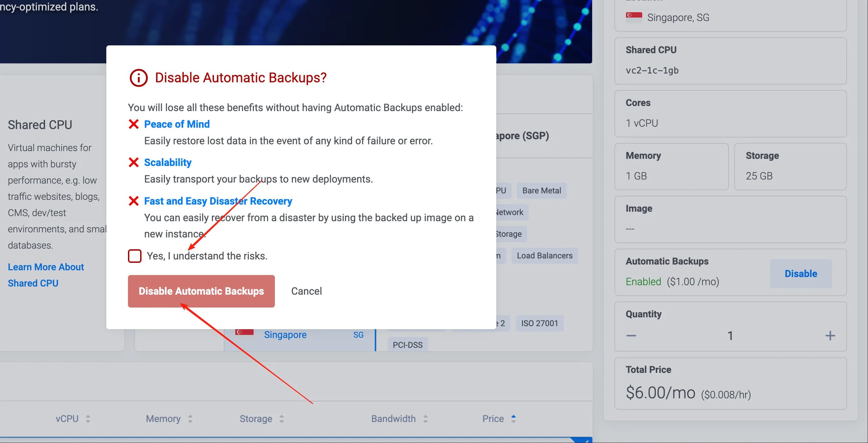The image size is (868, 443).
Task: Sort by Price column arrows
Action: [514, 419]
